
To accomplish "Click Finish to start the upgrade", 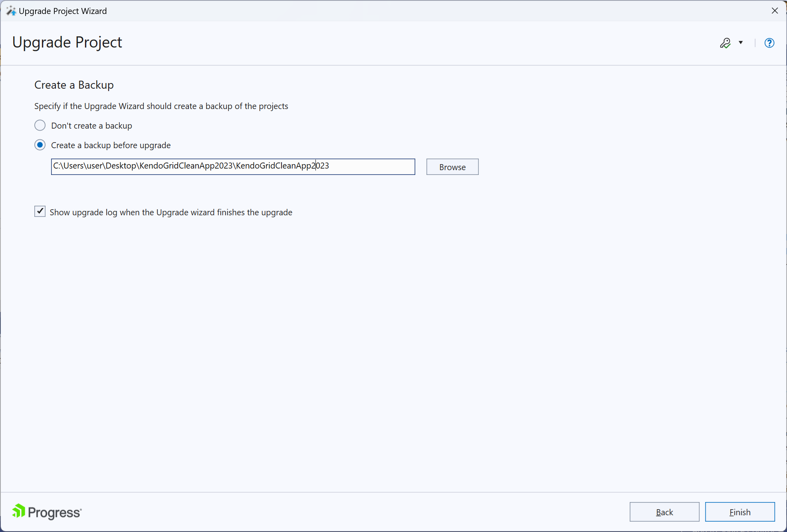I will [x=739, y=512].
